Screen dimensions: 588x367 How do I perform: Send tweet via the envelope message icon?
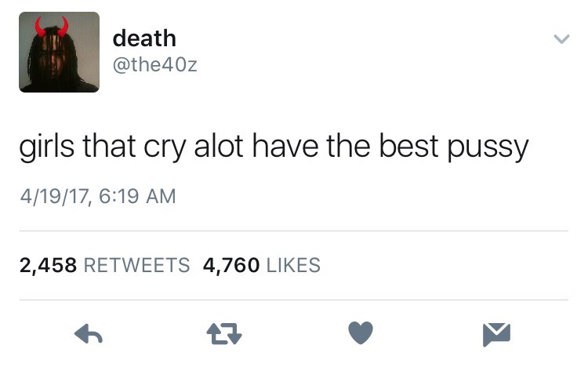496,334
